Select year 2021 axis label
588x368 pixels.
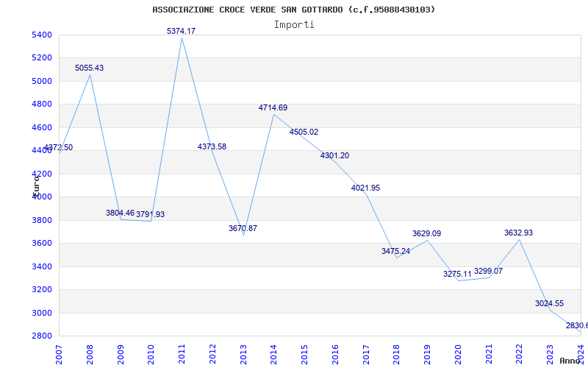pos(489,355)
